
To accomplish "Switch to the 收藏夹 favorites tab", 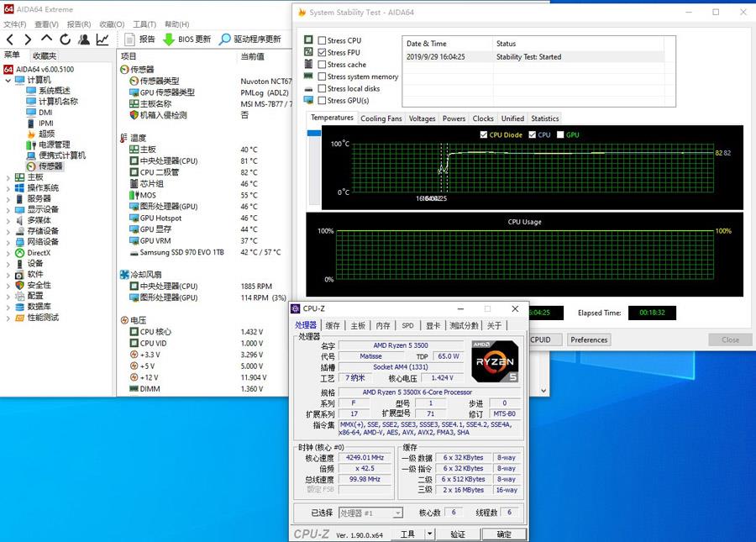I will coord(45,56).
